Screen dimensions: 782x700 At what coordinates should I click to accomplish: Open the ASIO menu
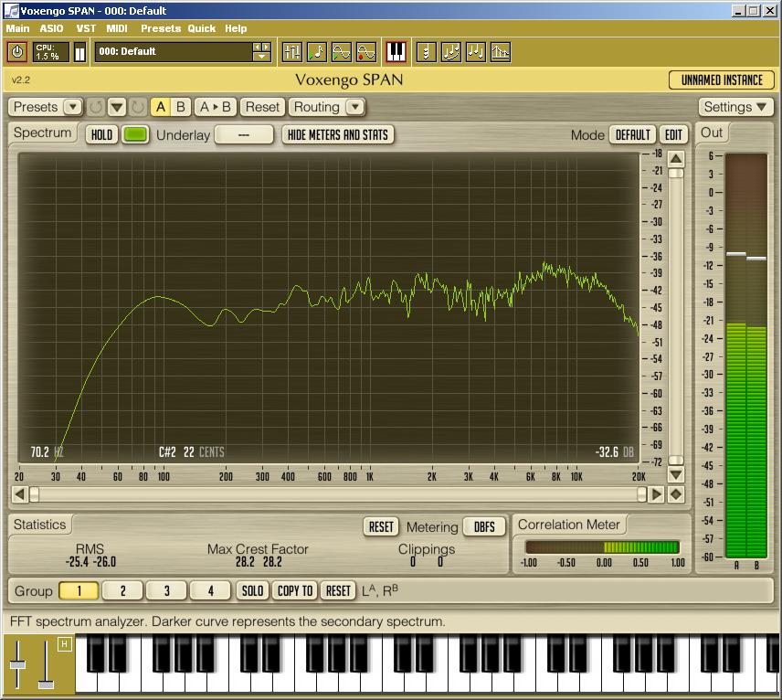pyautogui.click(x=51, y=28)
